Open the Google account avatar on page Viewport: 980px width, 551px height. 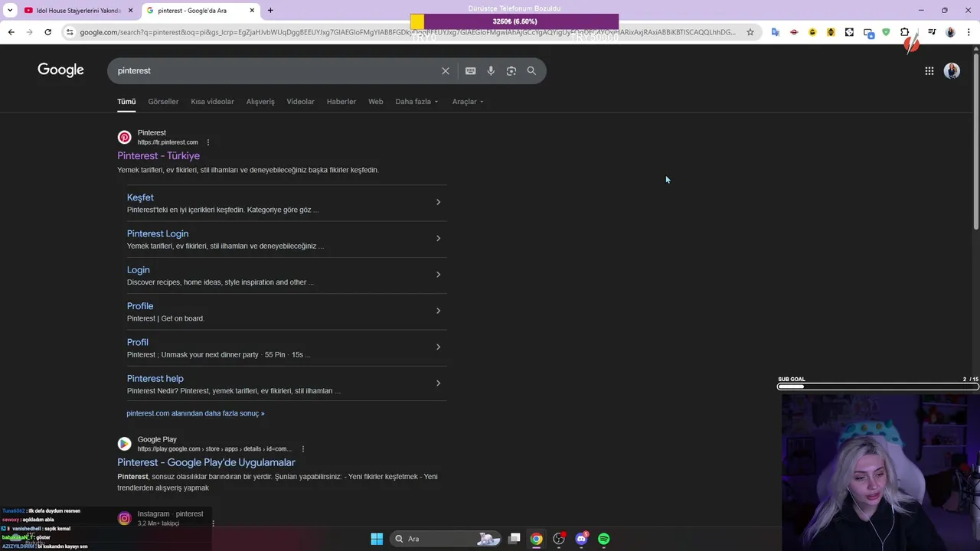point(952,70)
